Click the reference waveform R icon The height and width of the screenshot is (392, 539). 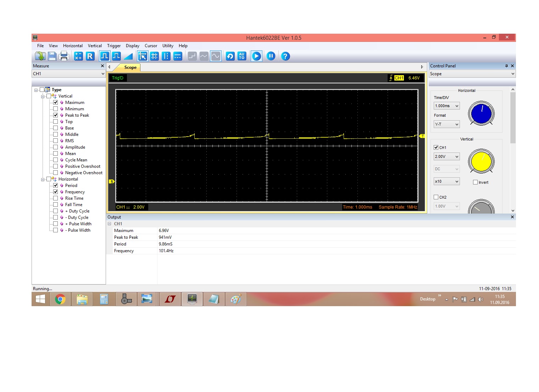coord(90,56)
